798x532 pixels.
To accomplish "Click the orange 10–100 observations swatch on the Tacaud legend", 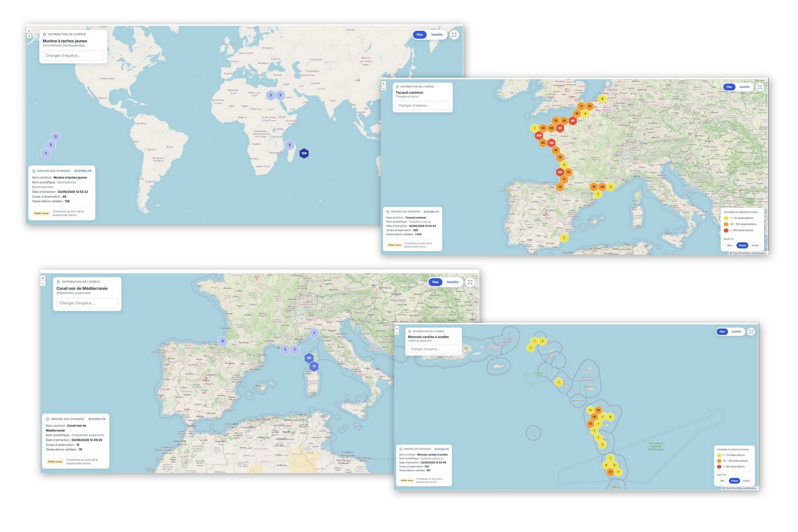I will (x=726, y=224).
